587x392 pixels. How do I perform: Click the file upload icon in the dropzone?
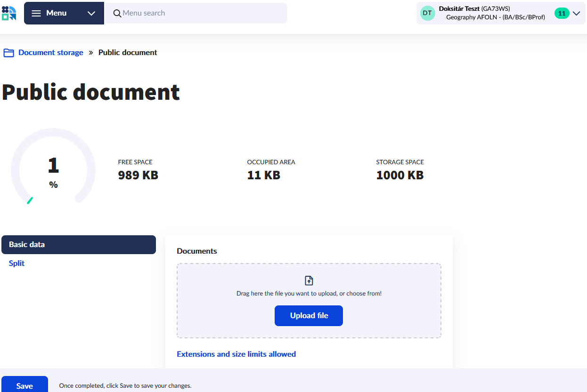(309, 280)
